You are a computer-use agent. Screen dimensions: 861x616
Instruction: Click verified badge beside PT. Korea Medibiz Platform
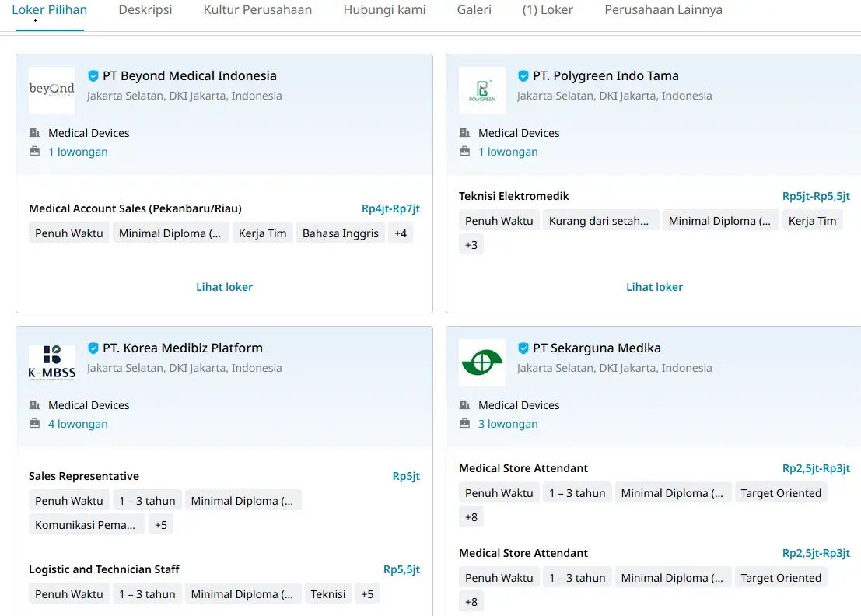tap(93, 348)
